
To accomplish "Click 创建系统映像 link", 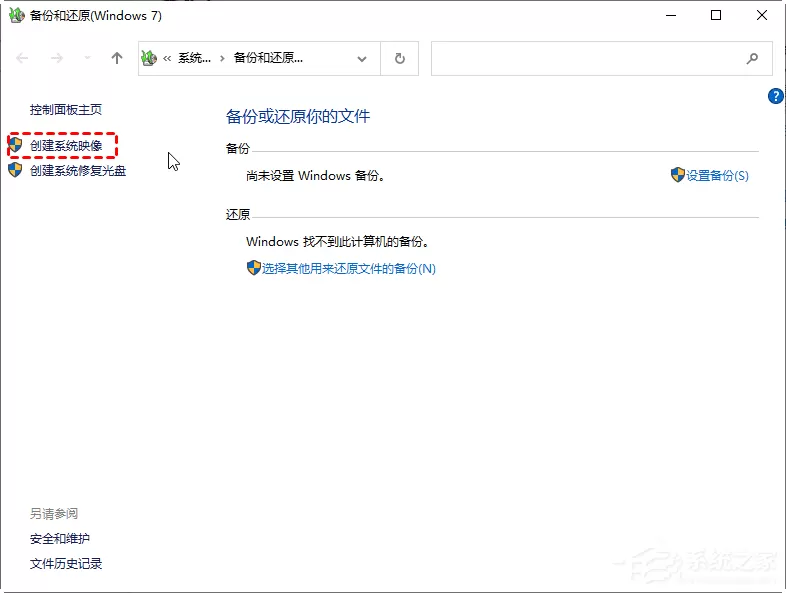I will pos(66,146).
